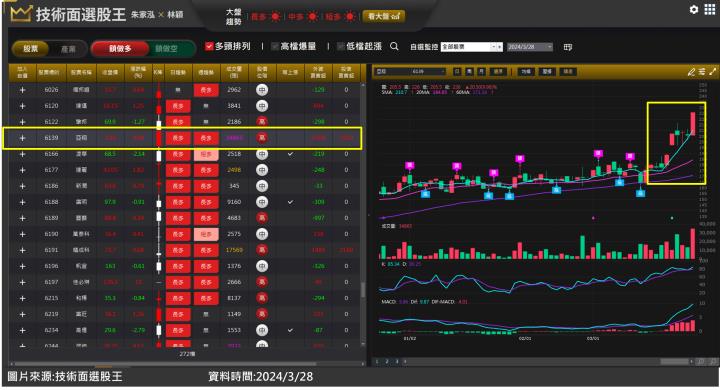The width and height of the screenshot is (720, 390).
Task: Go to chart page 2 tab
Action: pos(387,362)
